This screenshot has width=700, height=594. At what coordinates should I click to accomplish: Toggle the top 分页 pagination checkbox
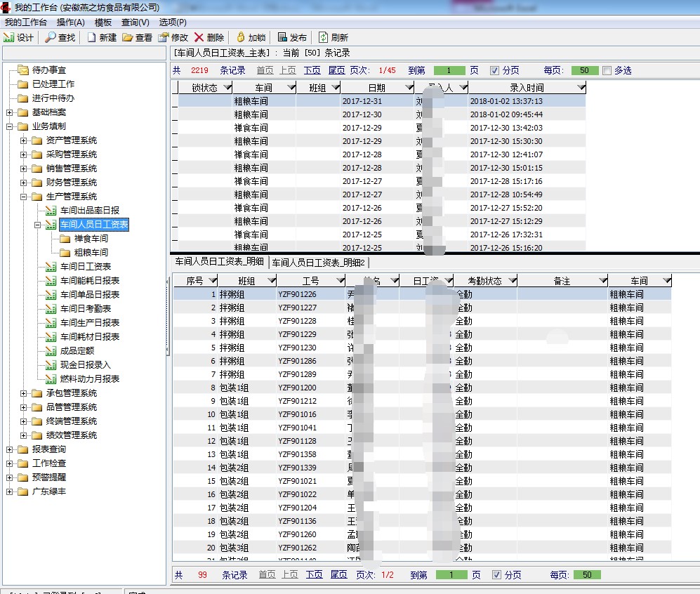click(495, 70)
